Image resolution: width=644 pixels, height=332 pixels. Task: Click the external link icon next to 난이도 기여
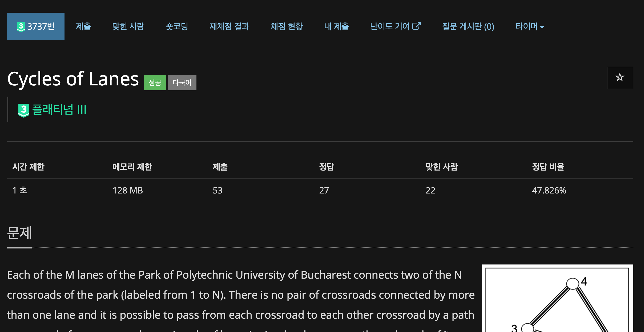tap(417, 26)
